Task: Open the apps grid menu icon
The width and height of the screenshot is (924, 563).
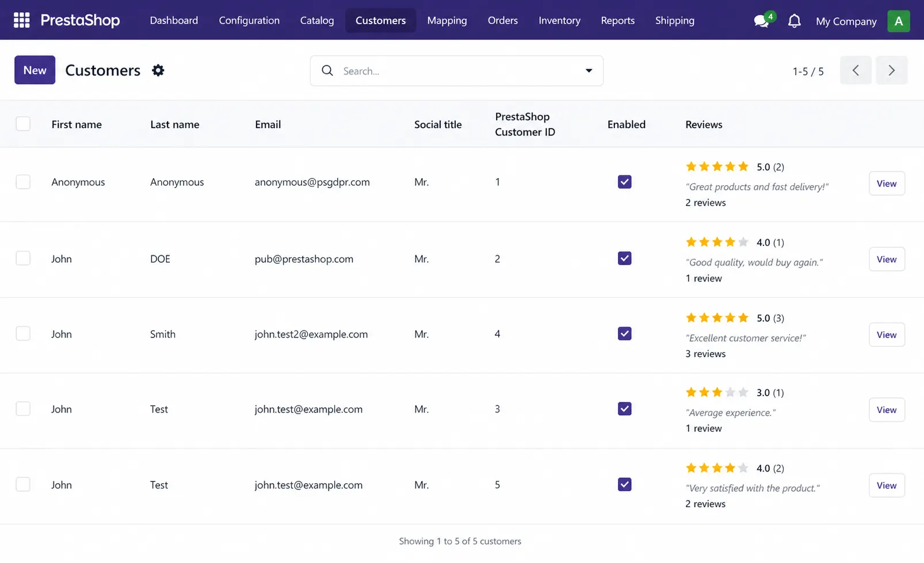Action: point(21,20)
